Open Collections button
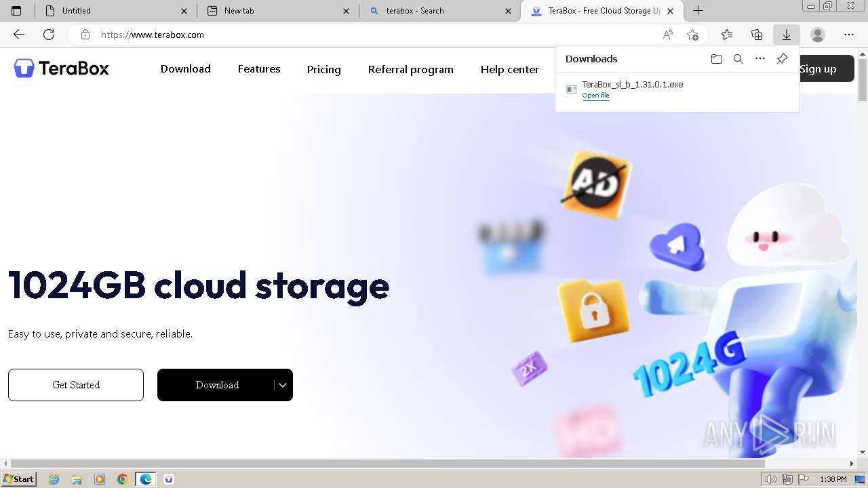Viewport: 868px width, 488px height. pyautogui.click(x=757, y=35)
